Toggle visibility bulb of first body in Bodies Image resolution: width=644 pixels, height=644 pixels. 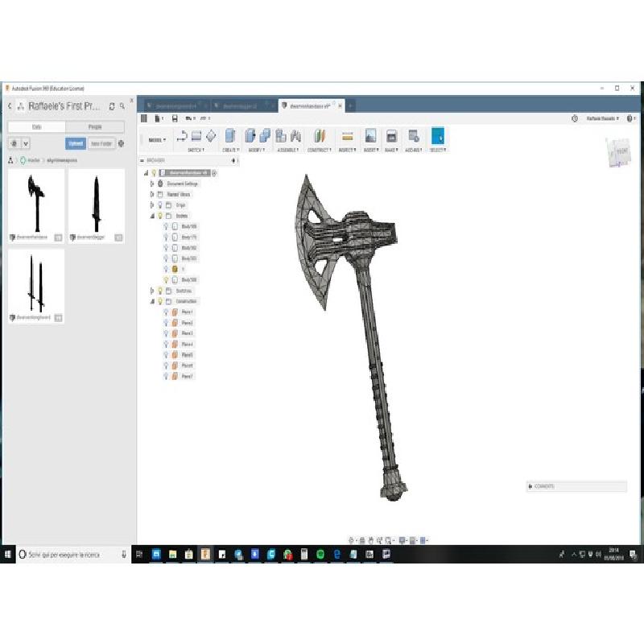pos(167,226)
